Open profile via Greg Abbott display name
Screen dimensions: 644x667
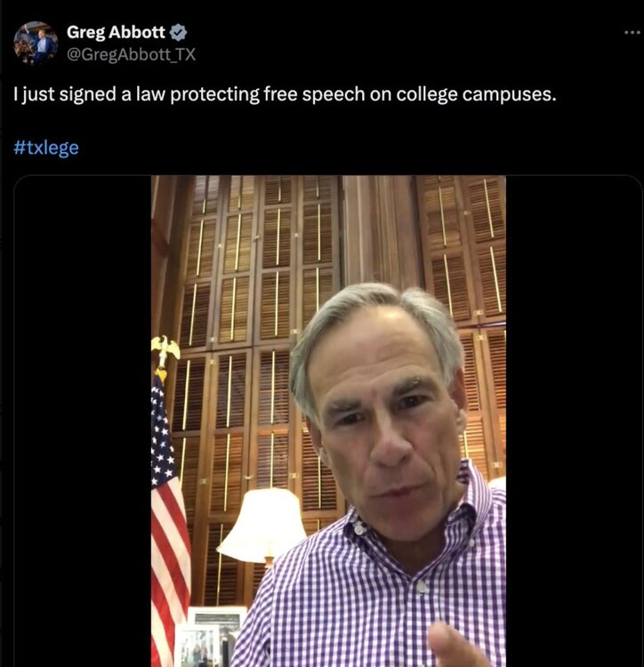click(116, 33)
